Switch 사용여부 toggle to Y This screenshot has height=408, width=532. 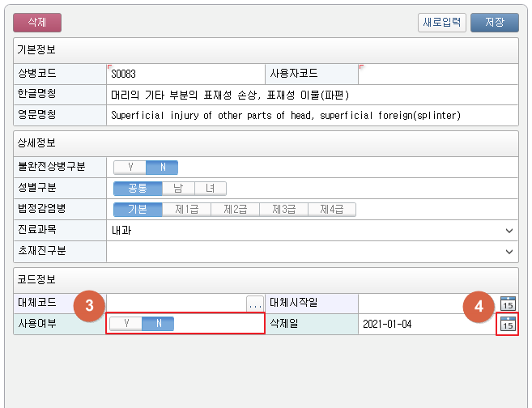coord(126,324)
